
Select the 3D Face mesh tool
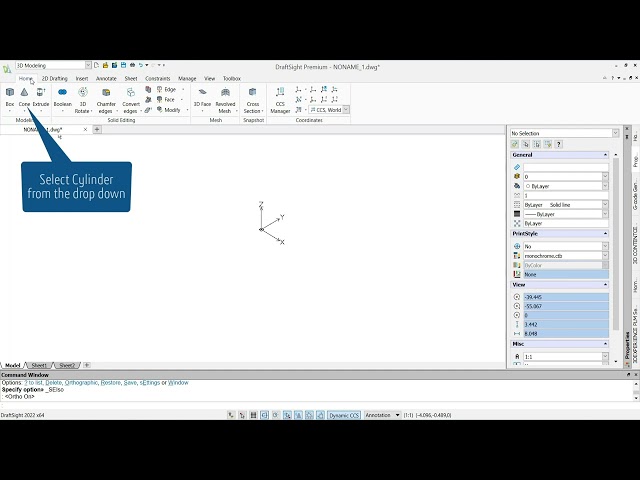tap(202, 98)
